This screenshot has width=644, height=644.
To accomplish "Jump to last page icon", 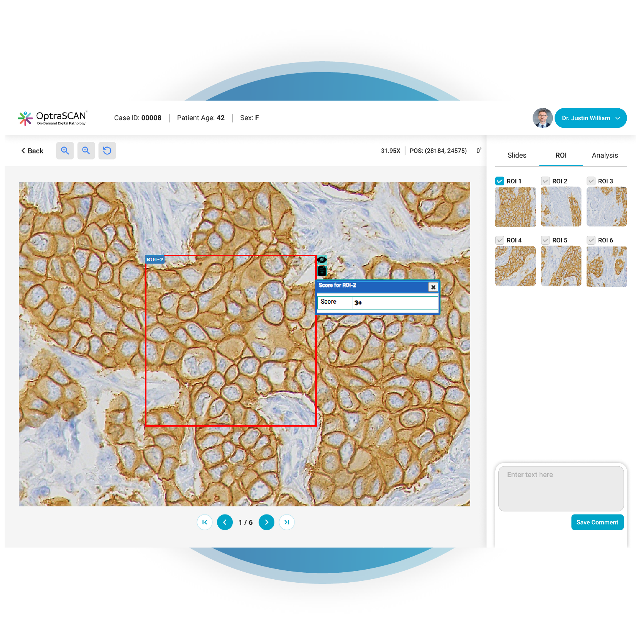I will pos(287,522).
